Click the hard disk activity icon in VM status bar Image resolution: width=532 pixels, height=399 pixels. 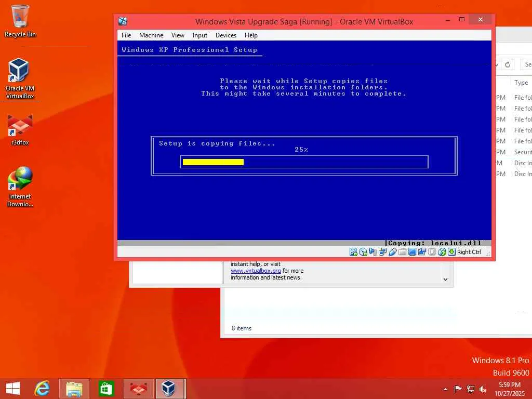point(353,252)
